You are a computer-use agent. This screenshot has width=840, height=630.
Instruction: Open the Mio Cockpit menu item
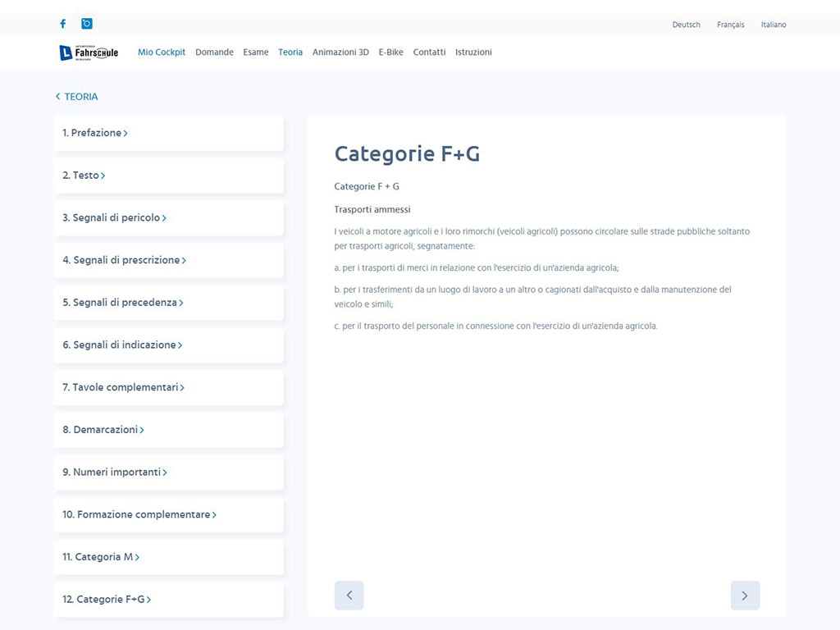coord(162,52)
